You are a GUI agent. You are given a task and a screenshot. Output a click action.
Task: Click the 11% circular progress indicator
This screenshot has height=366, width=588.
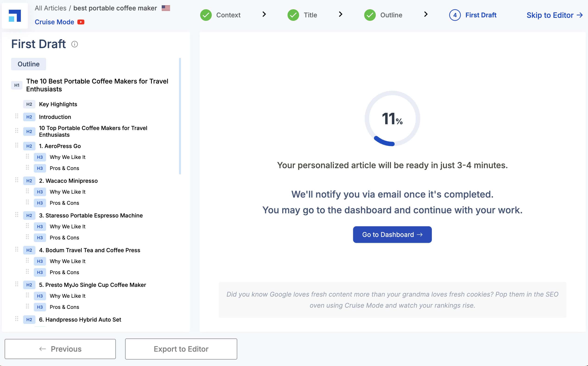pos(392,118)
